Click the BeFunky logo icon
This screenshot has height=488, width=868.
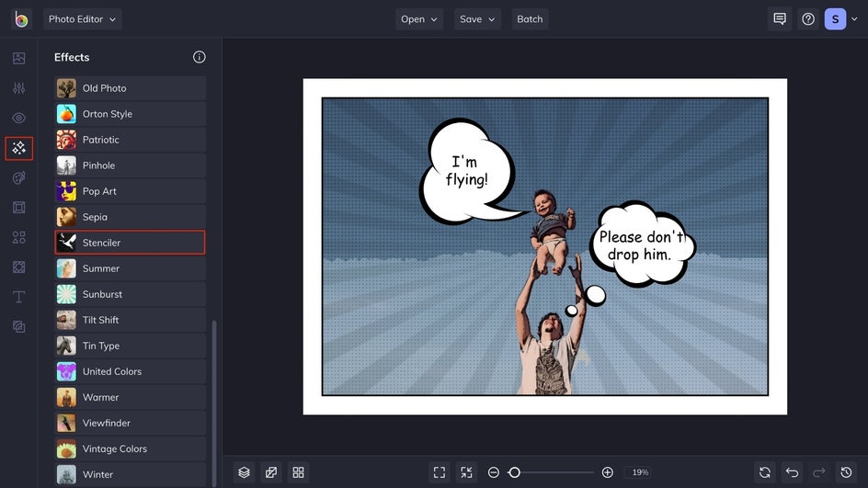pos(21,19)
